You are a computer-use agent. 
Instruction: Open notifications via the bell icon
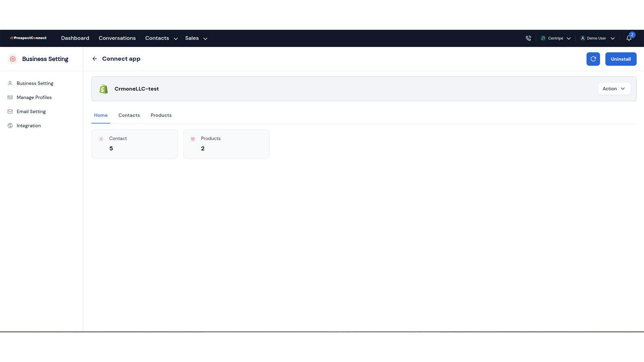[629, 38]
